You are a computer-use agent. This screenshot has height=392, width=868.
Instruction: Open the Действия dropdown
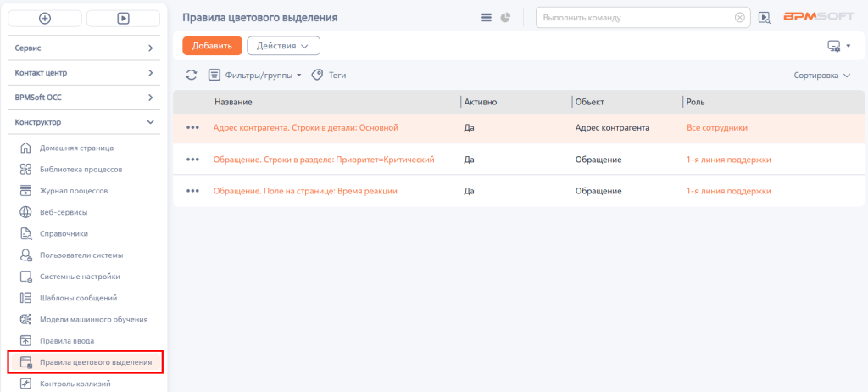click(x=283, y=46)
